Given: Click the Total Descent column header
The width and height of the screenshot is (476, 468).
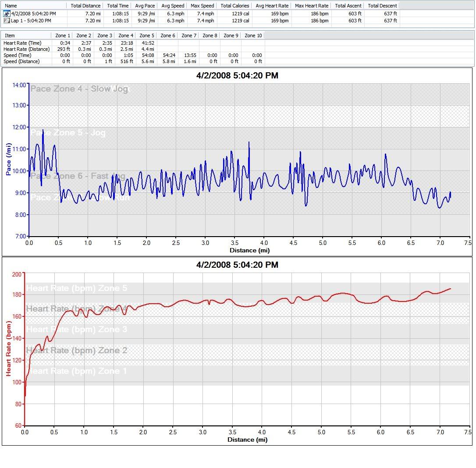Looking at the screenshot, I should [x=382, y=6].
